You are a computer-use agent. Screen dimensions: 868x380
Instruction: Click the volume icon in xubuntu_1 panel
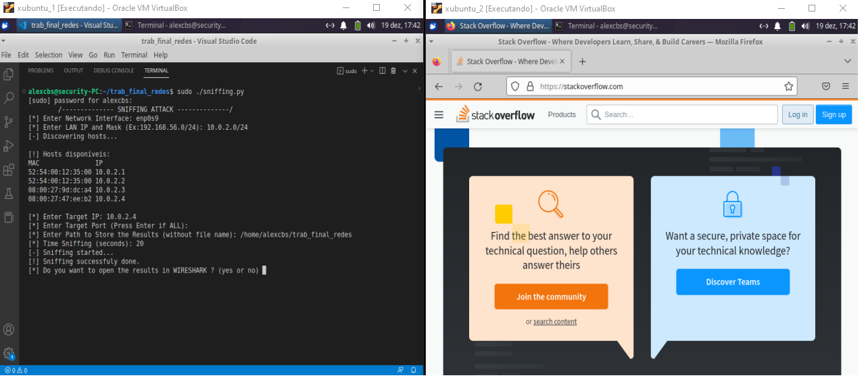[x=370, y=26]
